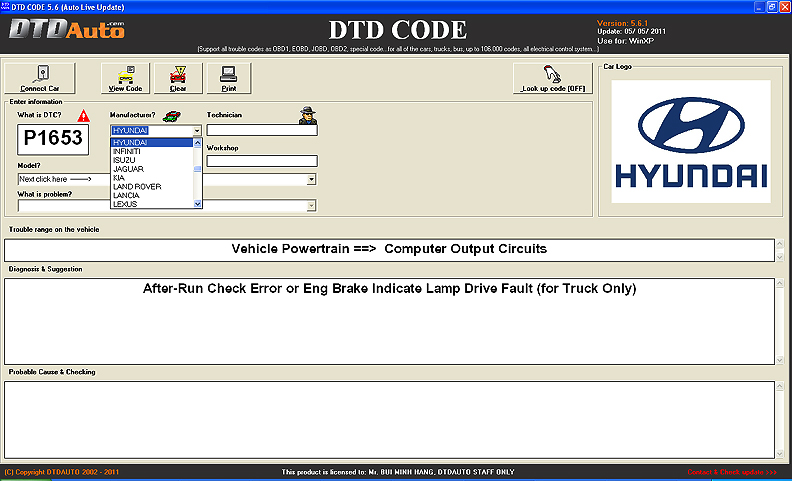
Task: Click Trouble range scroll up arrow
Action: [779, 245]
